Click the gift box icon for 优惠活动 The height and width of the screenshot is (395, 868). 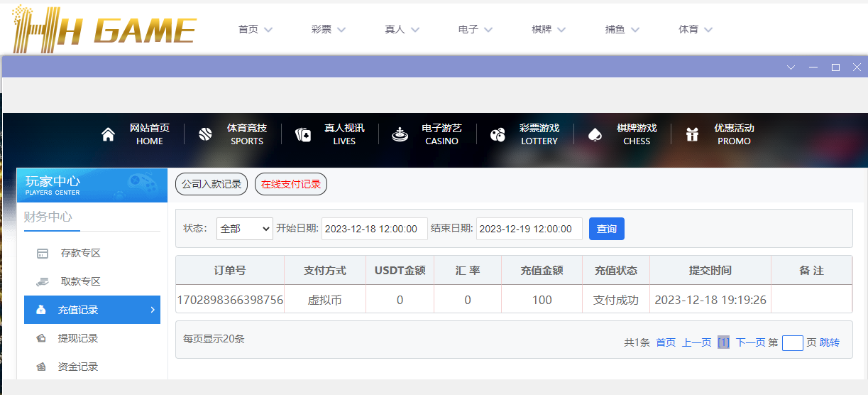point(692,134)
